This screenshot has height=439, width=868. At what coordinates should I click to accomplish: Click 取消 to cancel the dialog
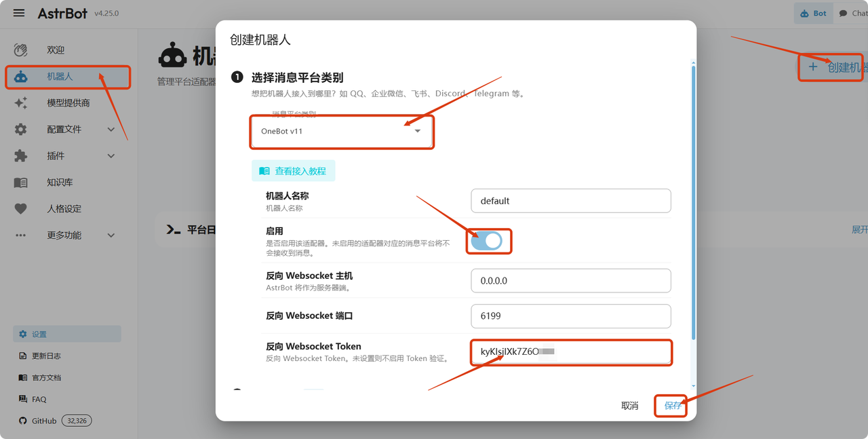pos(630,406)
